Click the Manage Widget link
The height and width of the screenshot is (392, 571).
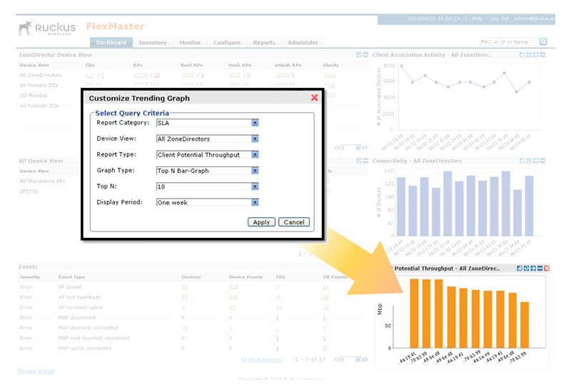click(36, 371)
